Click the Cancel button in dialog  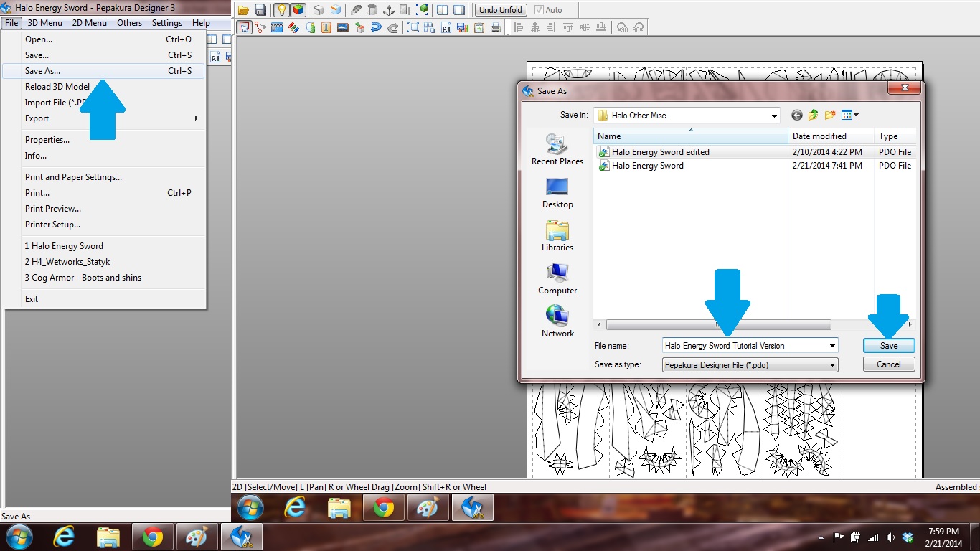[889, 364]
